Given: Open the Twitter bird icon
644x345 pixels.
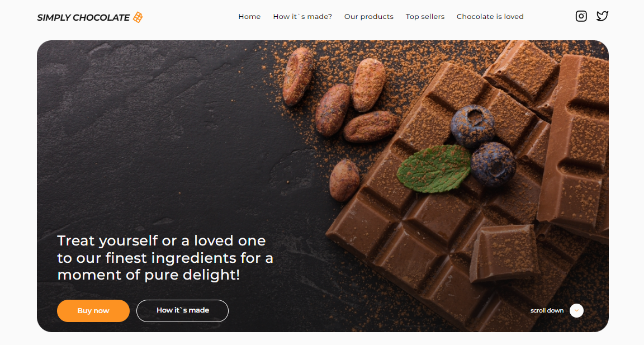Looking at the screenshot, I should [x=602, y=16].
